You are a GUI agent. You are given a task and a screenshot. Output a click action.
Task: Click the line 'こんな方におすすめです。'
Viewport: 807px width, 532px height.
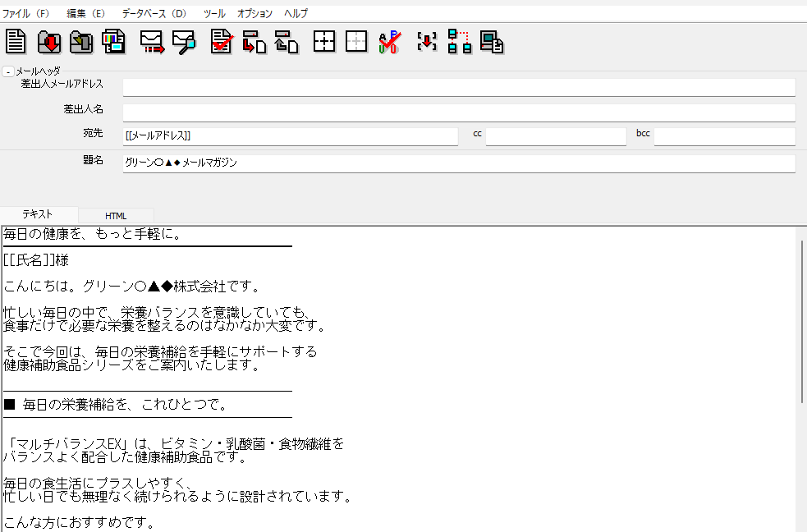(80, 523)
